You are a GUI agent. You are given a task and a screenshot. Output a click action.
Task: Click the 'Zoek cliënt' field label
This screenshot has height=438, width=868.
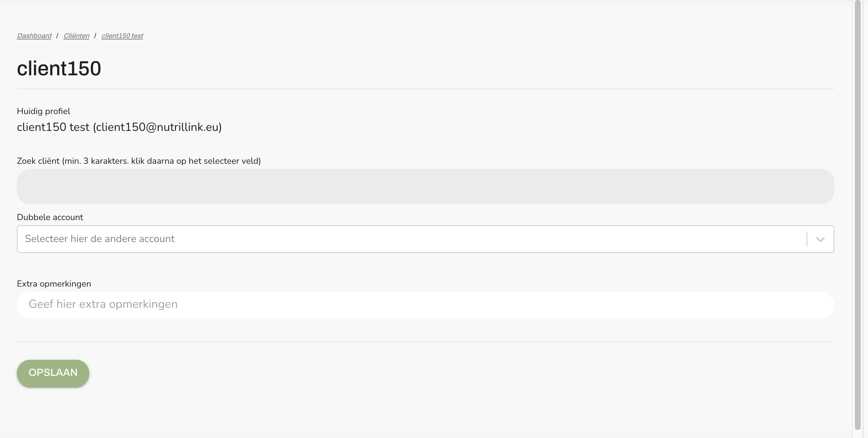(139, 161)
